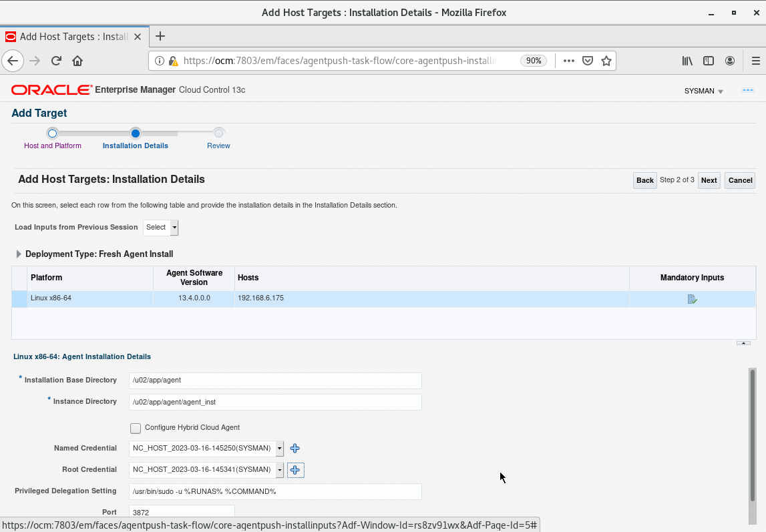Add new Named Credential plus icon
The image size is (766, 532).
(295, 449)
